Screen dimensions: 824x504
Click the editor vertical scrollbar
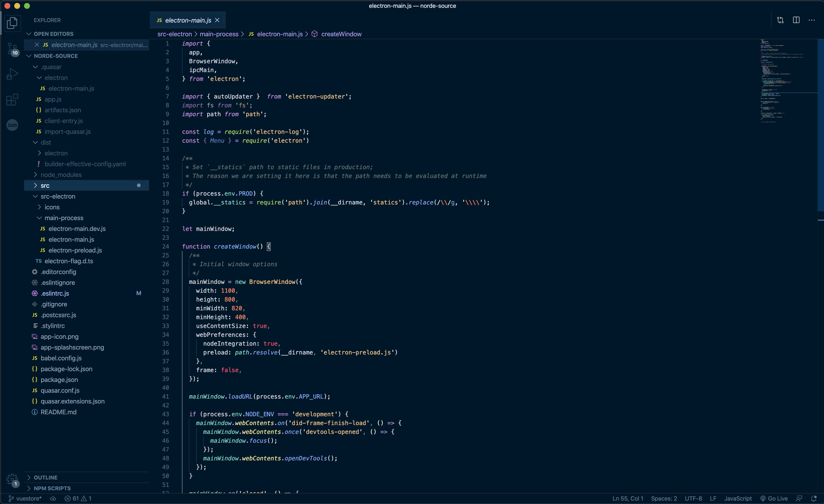[x=821, y=125]
